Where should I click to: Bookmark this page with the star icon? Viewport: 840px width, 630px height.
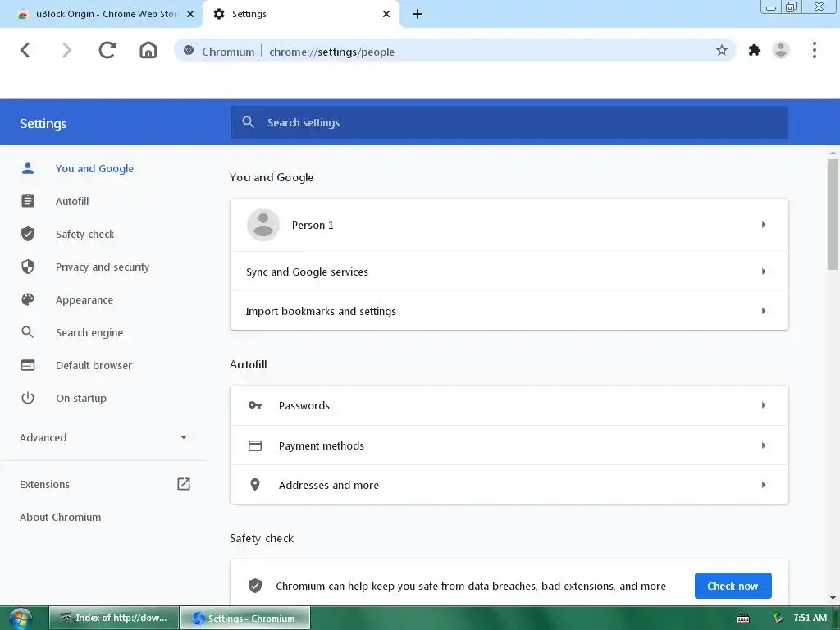coord(722,50)
